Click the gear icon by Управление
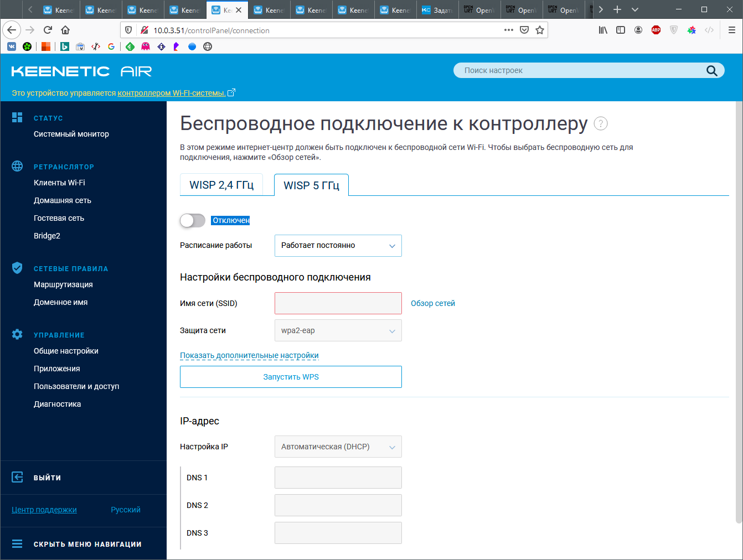 (17, 334)
